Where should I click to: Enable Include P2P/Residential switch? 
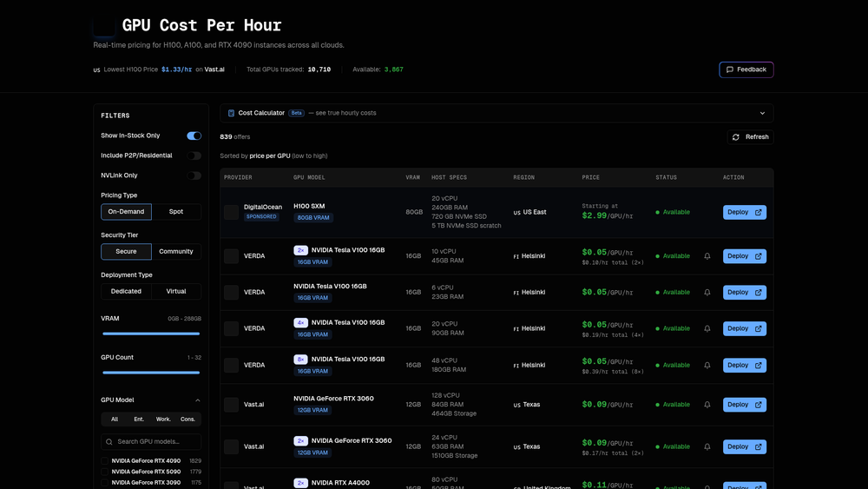coord(194,155)
